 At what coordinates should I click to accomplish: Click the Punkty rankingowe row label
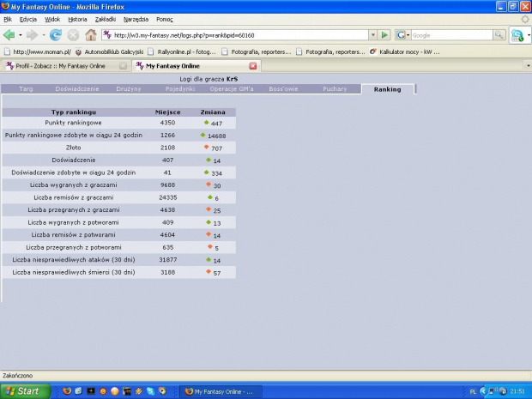(x=73, y=123)
